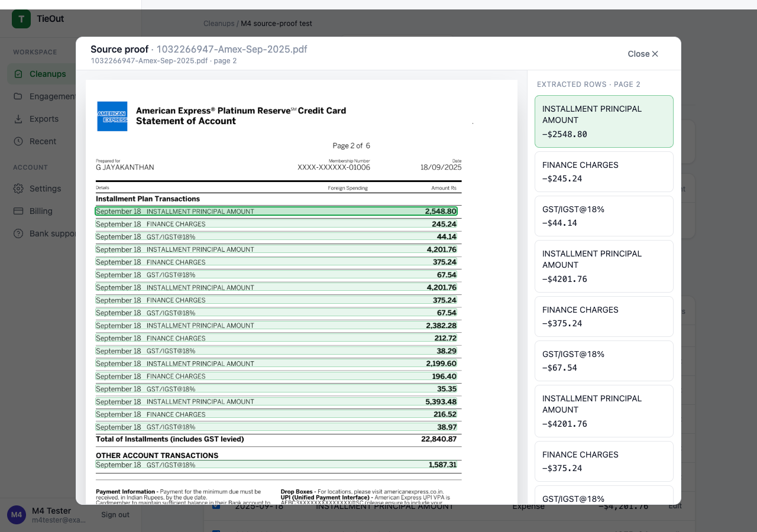Open Recent using the clock icon
Image resolution: width=757 pixels, height=532 pixels.
pos(18,141)
